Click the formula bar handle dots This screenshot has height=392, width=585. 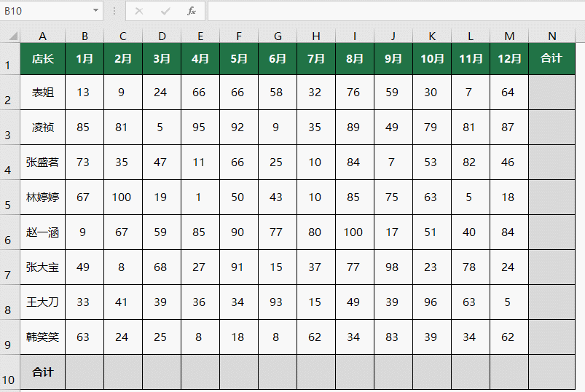coord(114,11)
